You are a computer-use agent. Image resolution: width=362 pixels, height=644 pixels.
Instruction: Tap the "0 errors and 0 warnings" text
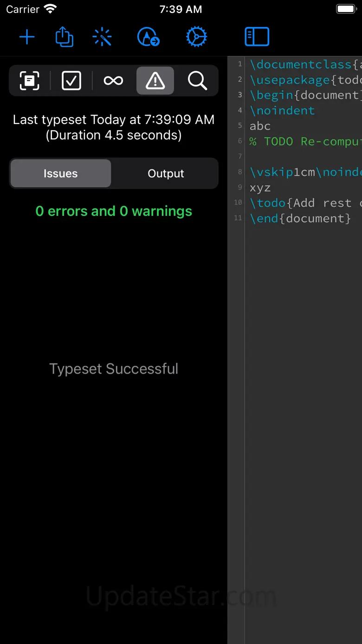coord(114,211)
